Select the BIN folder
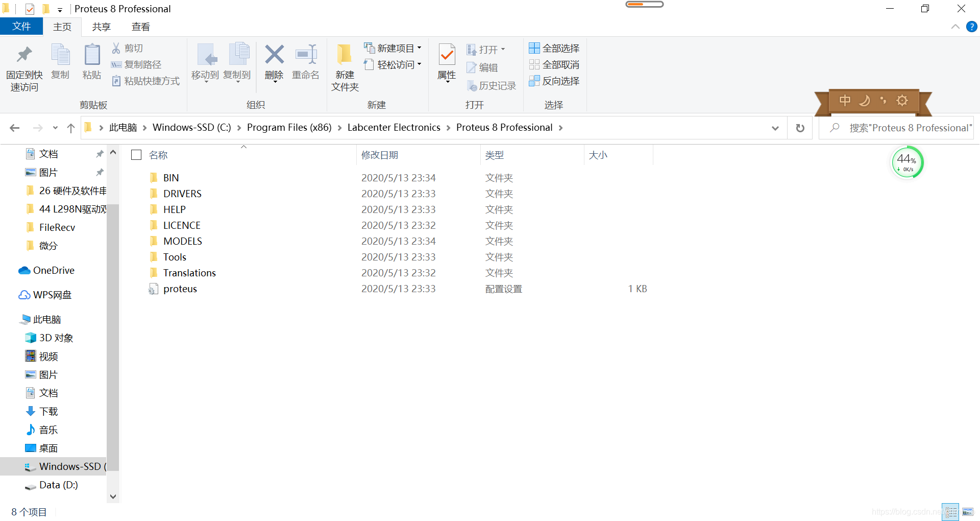The width and height of the screenshot is (980, 521). (x=170, y=178)
